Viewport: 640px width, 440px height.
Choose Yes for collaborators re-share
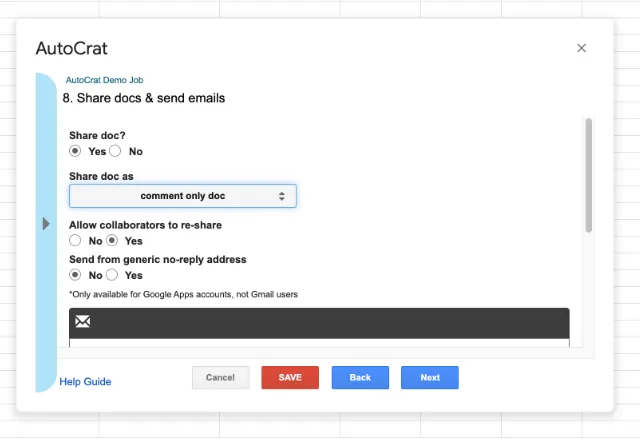(112, 240)
